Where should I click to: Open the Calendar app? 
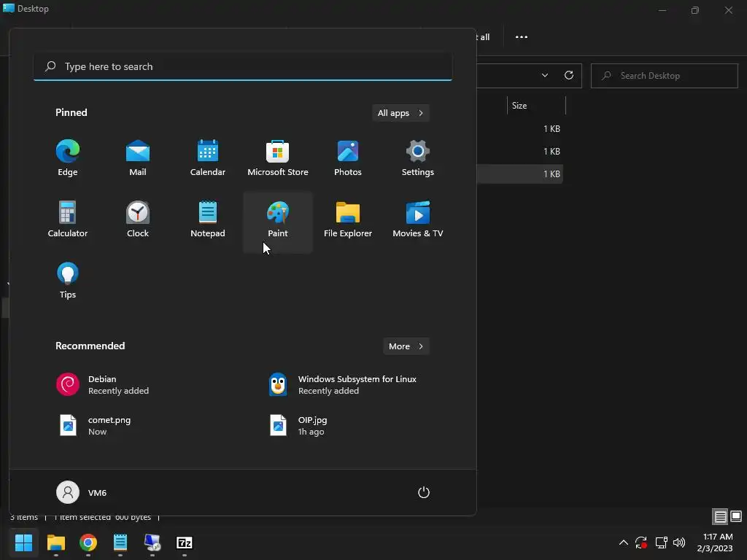coord(208,158)
